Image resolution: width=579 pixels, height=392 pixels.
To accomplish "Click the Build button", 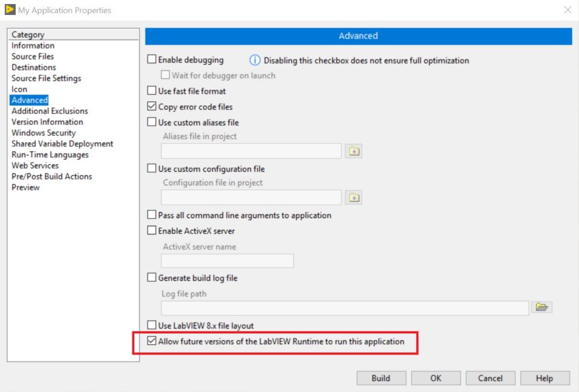I will coord(381,378).
